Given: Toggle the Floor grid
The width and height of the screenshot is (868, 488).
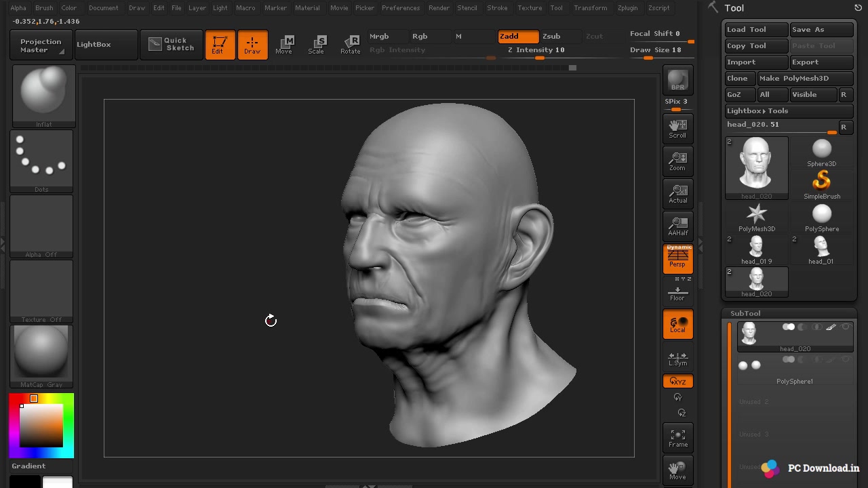Looking at the screenshot, I should tap(677, 293).
